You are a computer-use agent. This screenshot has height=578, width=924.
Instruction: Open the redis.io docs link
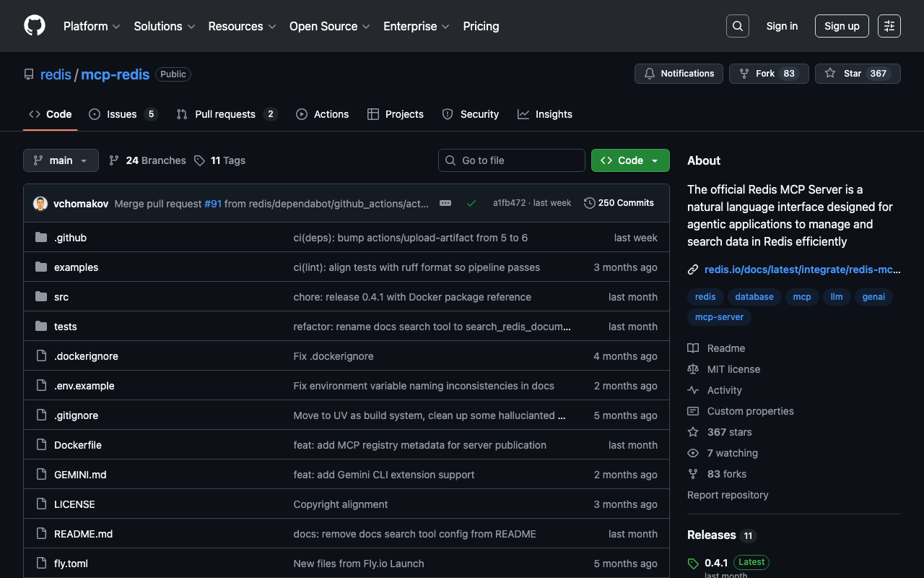click(x=802, y=269)
